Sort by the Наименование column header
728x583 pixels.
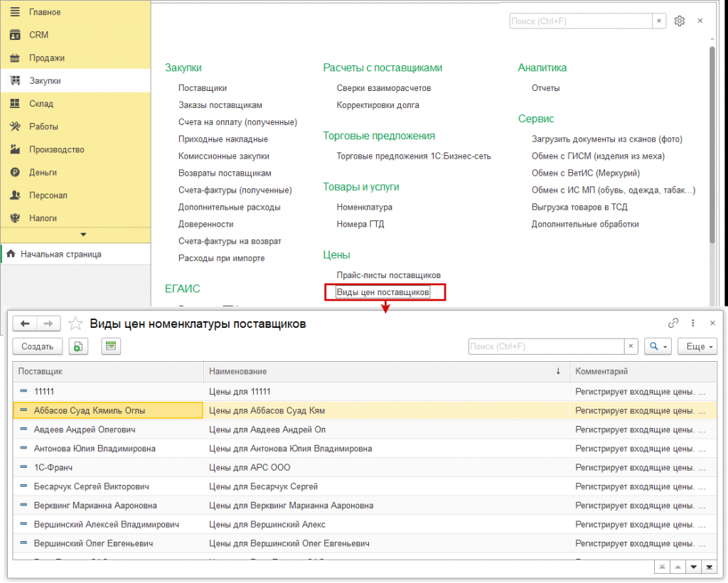[386, 371]
